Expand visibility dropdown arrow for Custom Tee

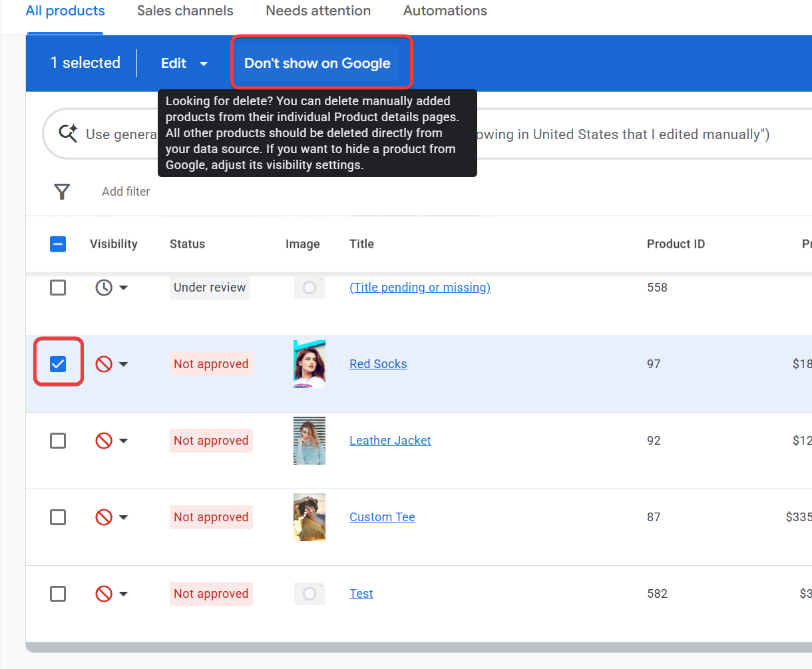[124, 517]
